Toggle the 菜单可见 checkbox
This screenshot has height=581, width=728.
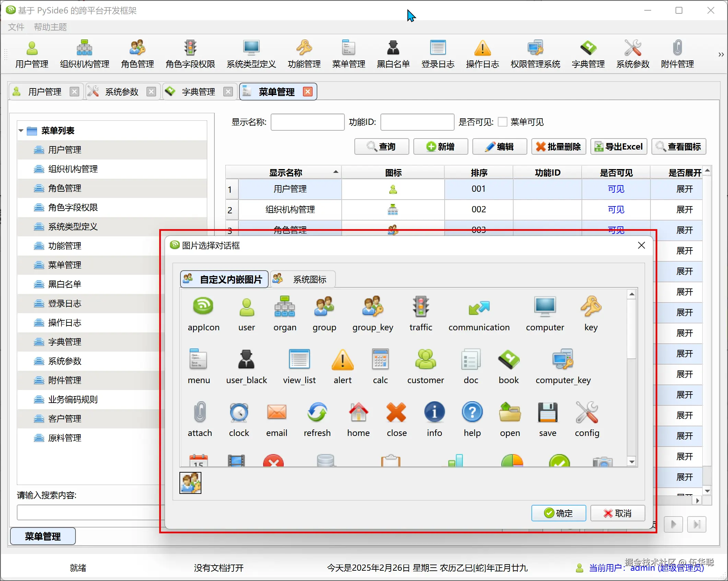(503, 122)
